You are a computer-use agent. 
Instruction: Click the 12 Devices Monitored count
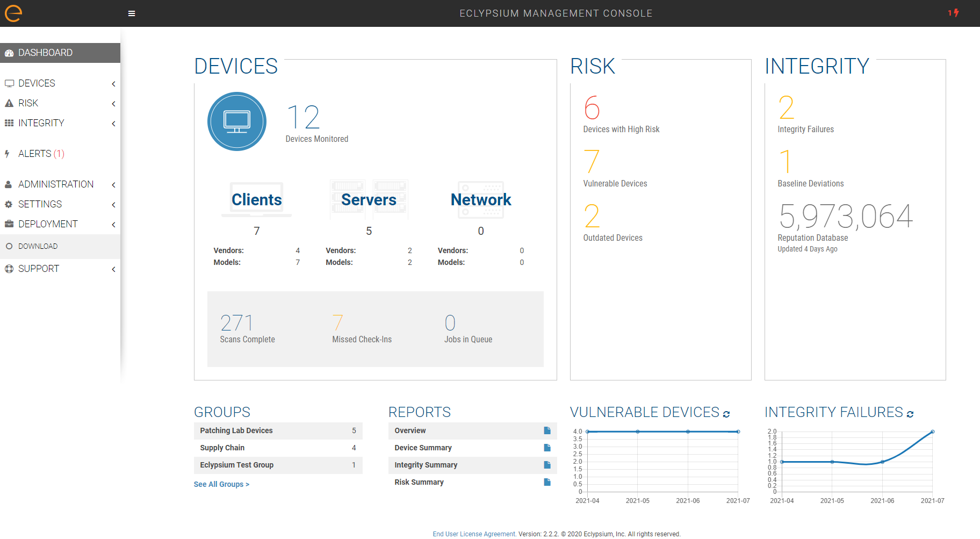304,117
